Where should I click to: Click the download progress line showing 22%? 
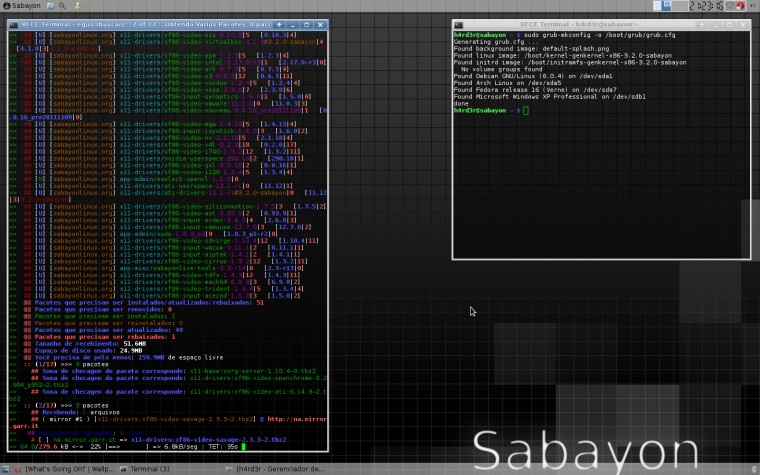[129, 447]
